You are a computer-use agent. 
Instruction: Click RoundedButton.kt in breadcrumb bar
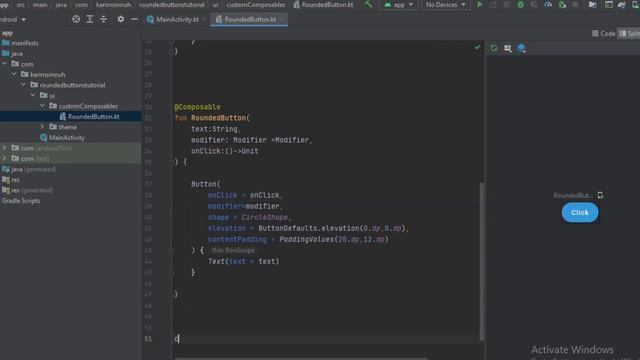[323, 5]
